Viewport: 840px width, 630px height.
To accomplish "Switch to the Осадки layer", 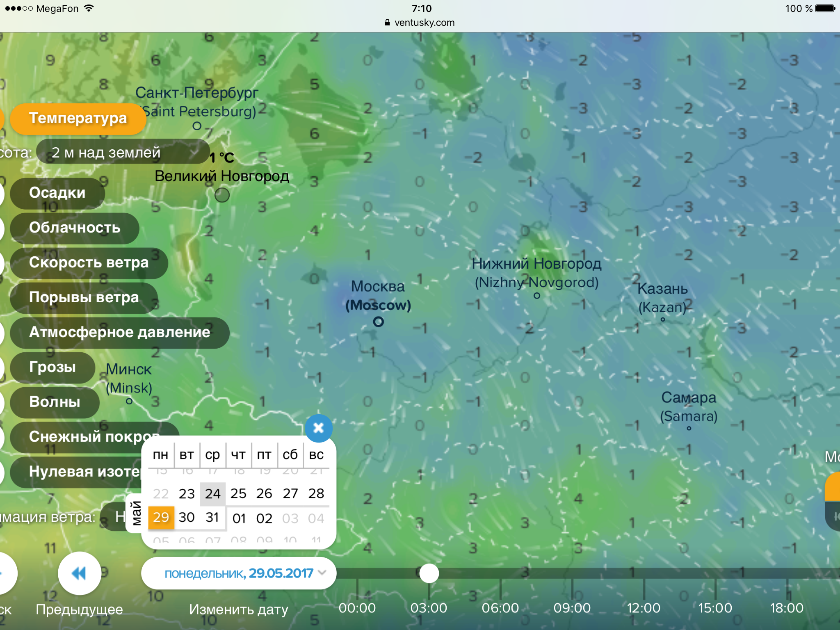I will coord(57,193).
